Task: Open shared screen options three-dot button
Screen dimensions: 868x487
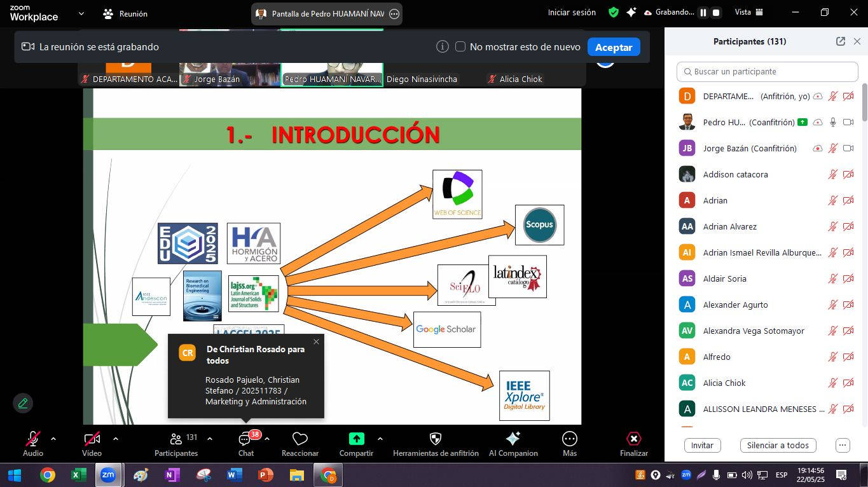Action: point(394,13)
